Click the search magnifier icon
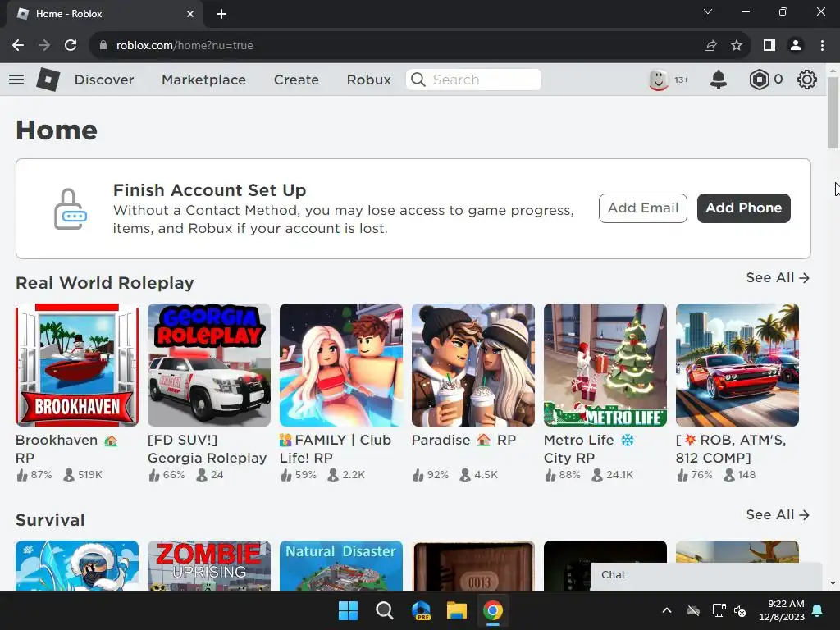Viewport: 840px width, 630px height. point(418,80)
